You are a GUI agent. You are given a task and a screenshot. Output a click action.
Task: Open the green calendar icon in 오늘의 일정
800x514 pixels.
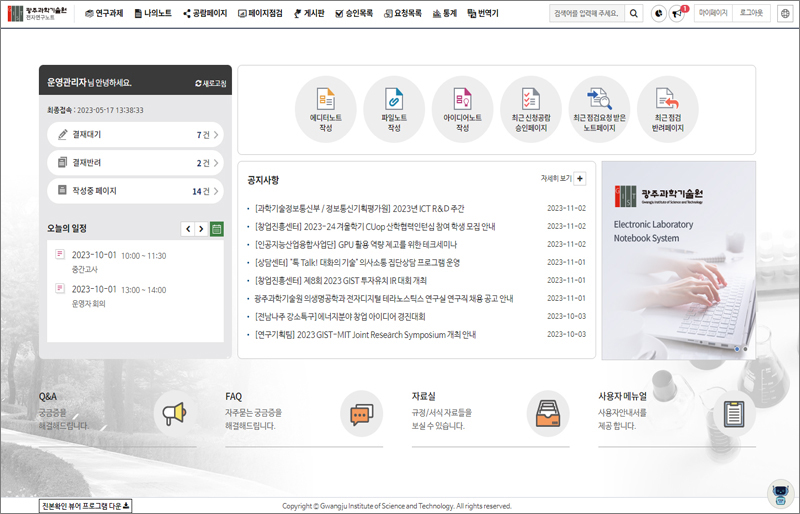point(217,229)
